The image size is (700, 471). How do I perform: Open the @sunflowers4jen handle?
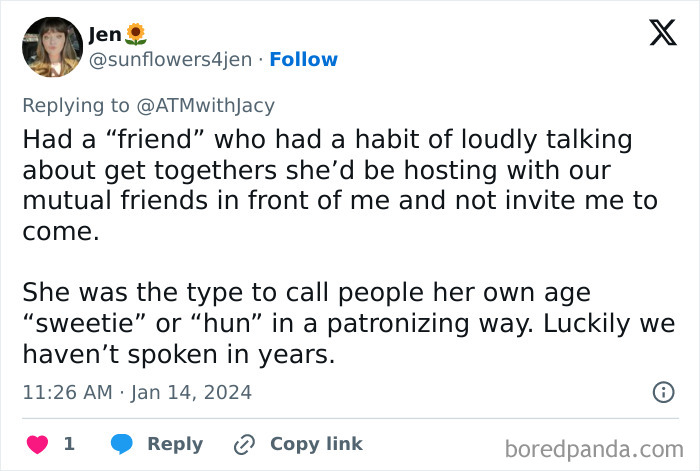tap(171, 59)
